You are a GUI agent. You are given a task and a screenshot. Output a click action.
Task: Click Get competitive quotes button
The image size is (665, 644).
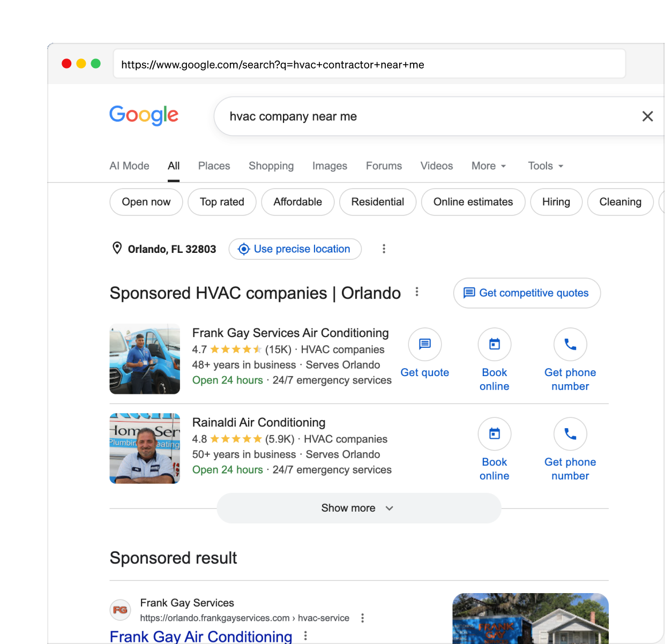[x=527, y=293]
